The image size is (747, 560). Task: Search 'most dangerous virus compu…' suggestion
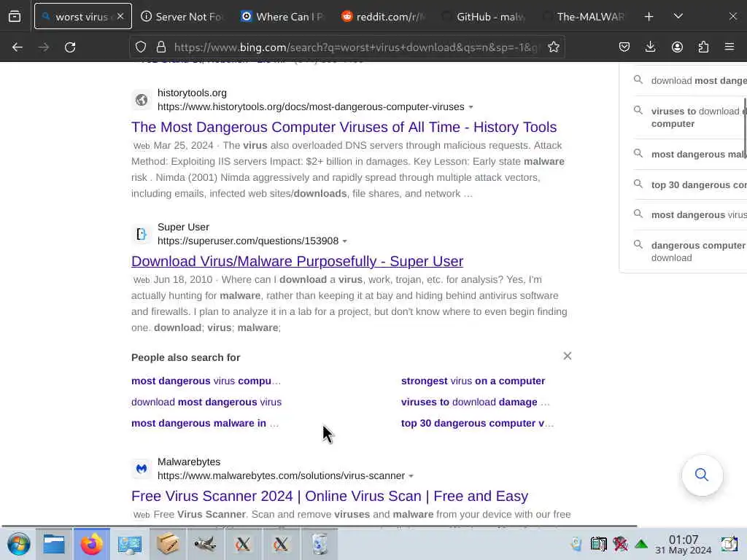[206, 381]
